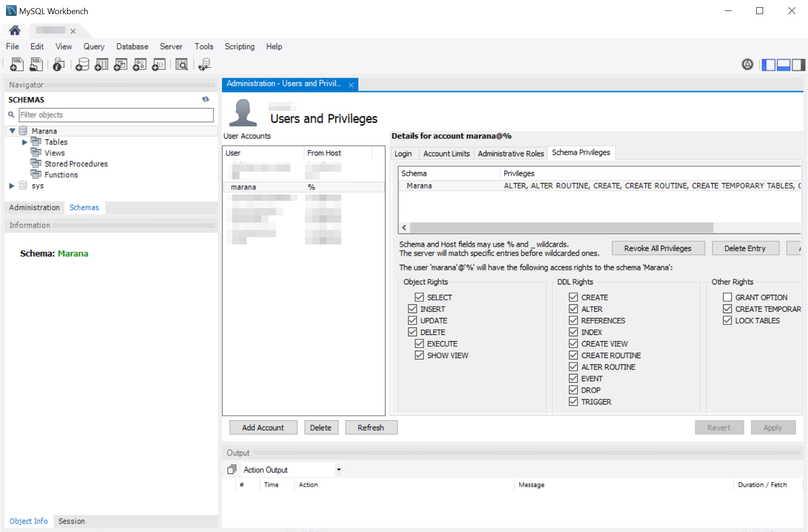Switch to Administrative Roles tab
The image size is (808, 532).
[x=511, y=154]
